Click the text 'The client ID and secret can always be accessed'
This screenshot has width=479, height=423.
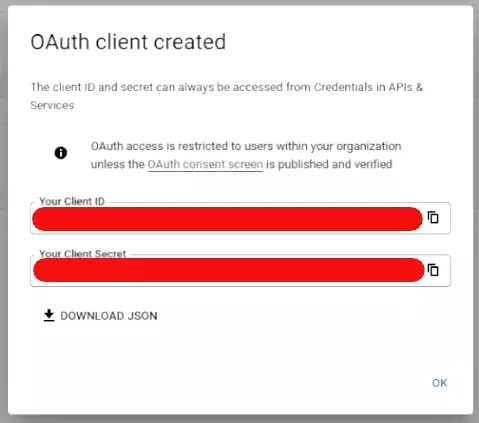tap(157, 87)
